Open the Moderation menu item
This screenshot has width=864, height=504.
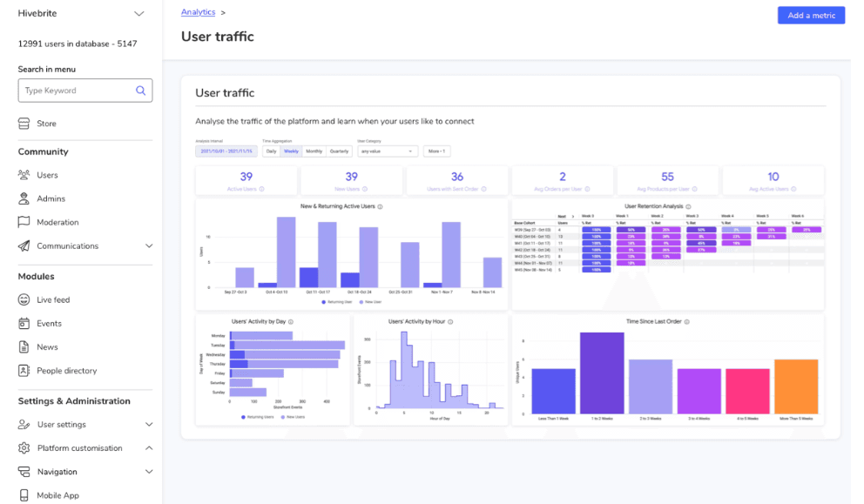pyautogui.click(x=57, y=222)
